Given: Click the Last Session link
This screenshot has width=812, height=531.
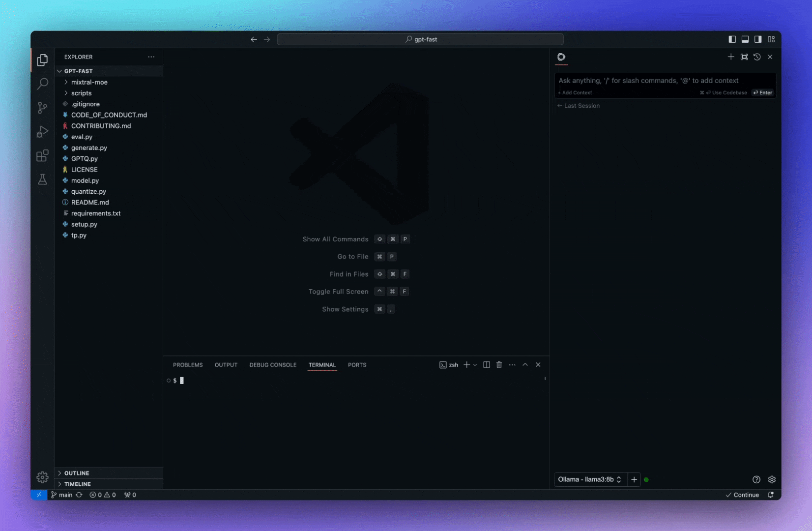Looking at the screenshot, I should click(581, 106).
